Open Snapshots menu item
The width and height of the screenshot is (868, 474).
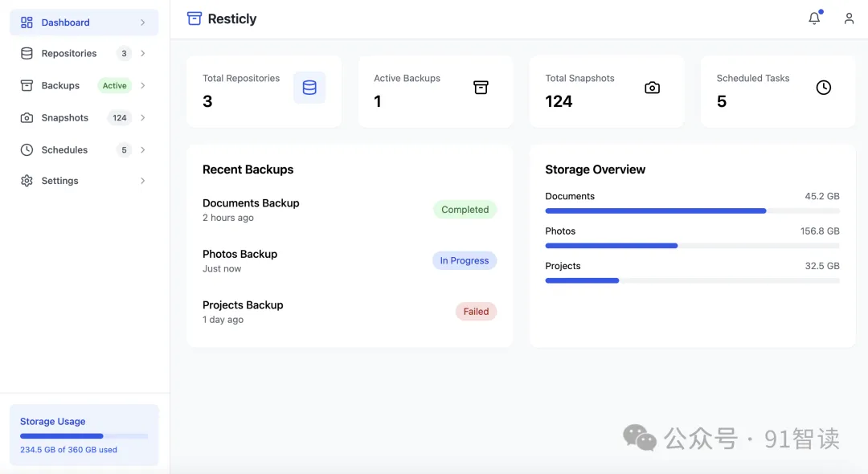coord(65,117)
